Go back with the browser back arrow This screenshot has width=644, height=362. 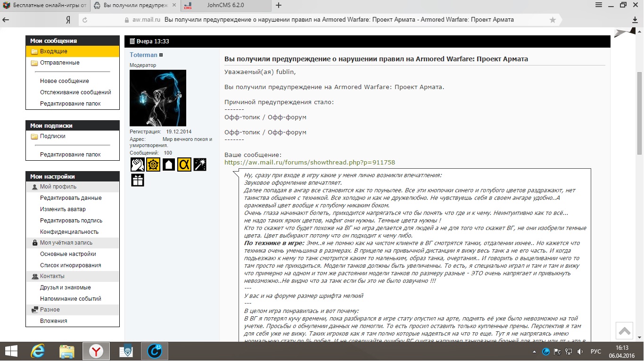pos(6,20)
